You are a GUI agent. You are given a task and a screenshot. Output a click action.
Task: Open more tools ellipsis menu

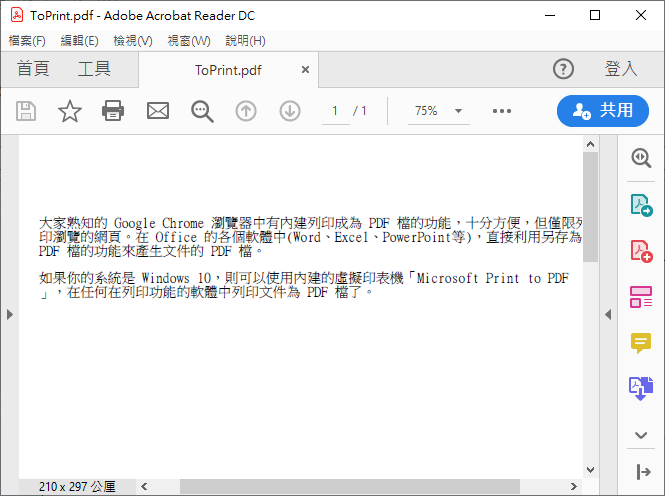pyautogui.click(x=502, y=111)
